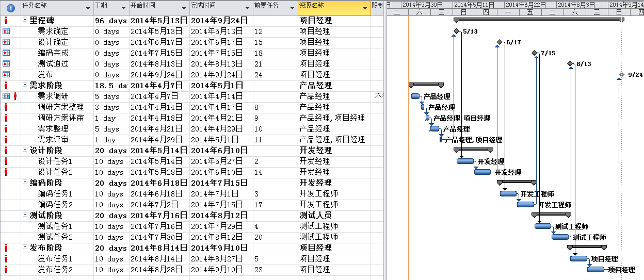Click the 6/17 milestone diamond in Gantt chart
The image size is (644, 280).
coord(500,42)
